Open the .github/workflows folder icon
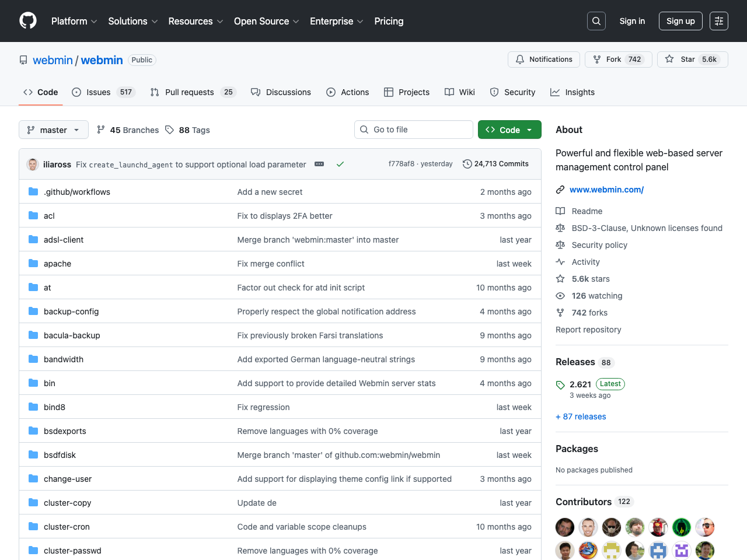The width and height of the screenshot is (747, 560). click(x=33, y=191)
